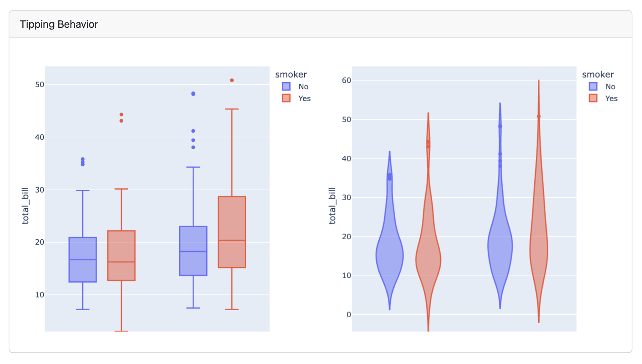Click the left red box in the box plot
The width and height of the screenshot is (642, 364).
121,249
